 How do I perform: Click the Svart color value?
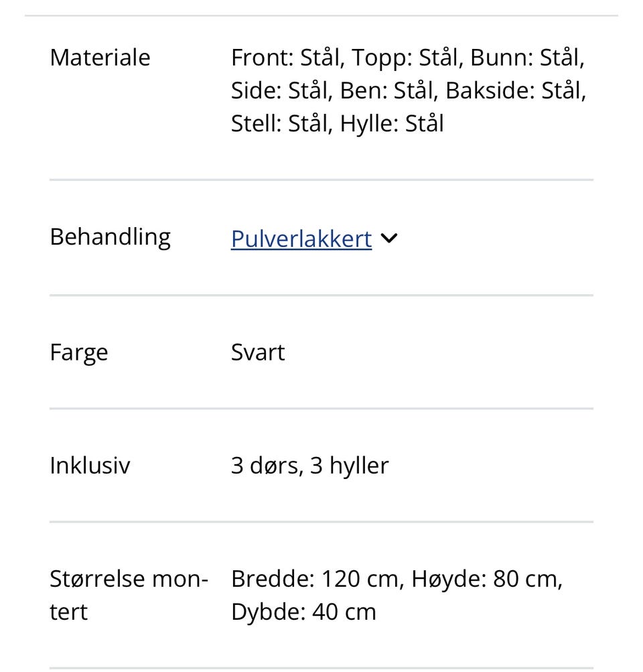point(258,351)
